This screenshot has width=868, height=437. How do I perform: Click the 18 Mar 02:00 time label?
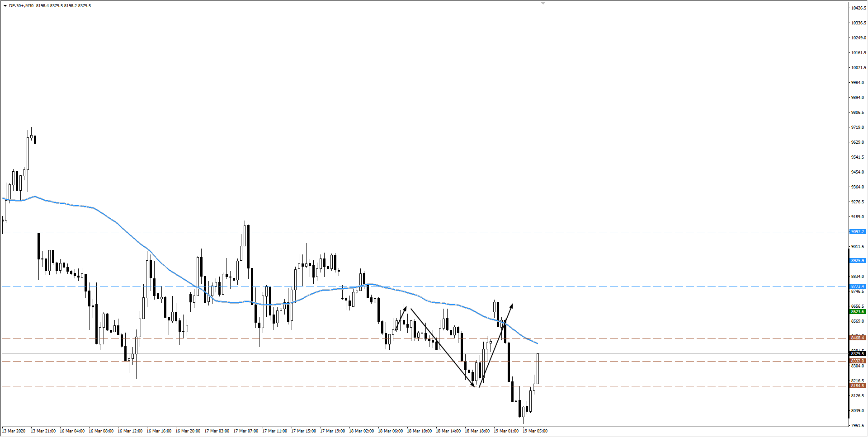(x=361, y=431)
